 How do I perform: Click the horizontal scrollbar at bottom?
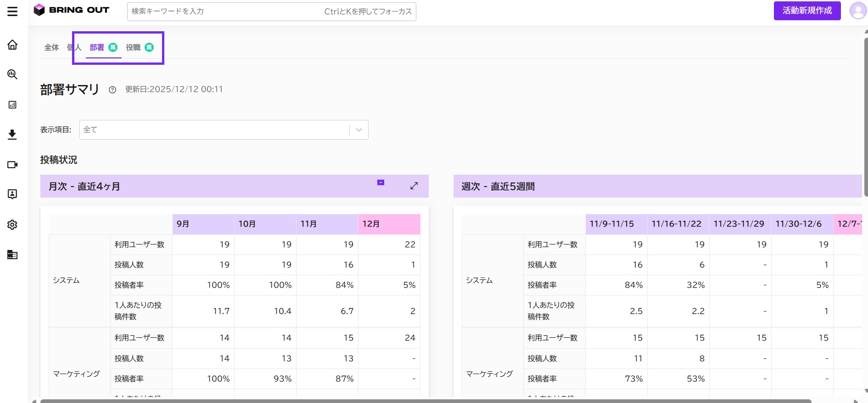425,401
